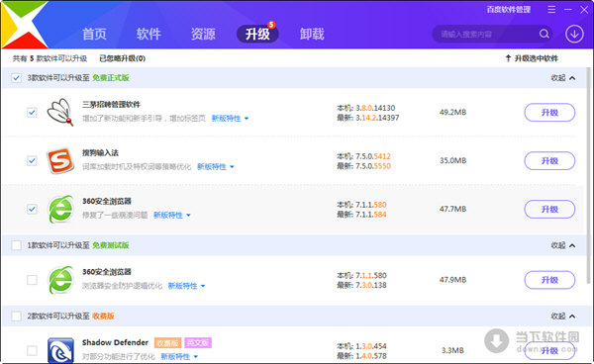Click the green 免费正式版 label
The image size is (594, 364).
coord(111,78)
